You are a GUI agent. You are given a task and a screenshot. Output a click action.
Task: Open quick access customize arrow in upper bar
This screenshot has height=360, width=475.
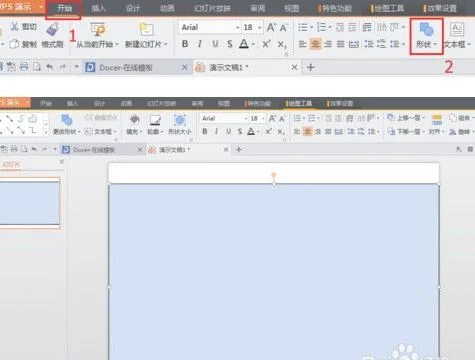point(76,67)
